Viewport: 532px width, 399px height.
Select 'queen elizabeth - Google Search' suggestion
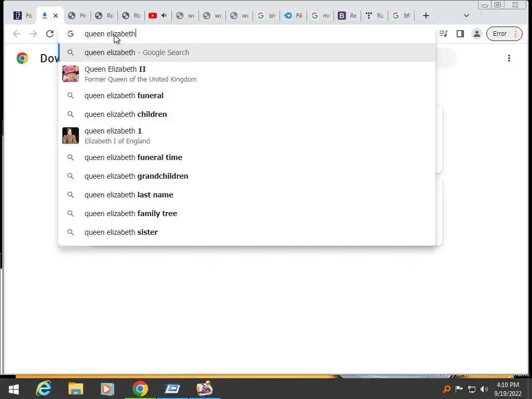[247, 52]
